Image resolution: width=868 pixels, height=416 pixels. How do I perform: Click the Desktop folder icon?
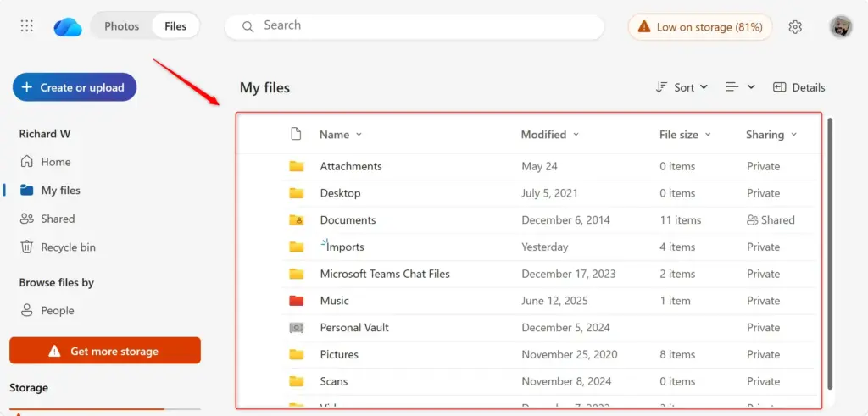(297, 193)
